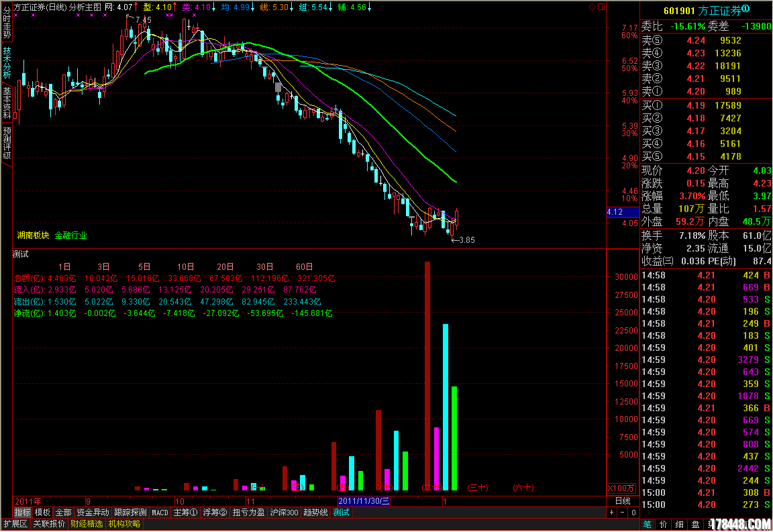Switch to MACD indicator
Viewport: 773px width, 532px height.
pos(160,513)
